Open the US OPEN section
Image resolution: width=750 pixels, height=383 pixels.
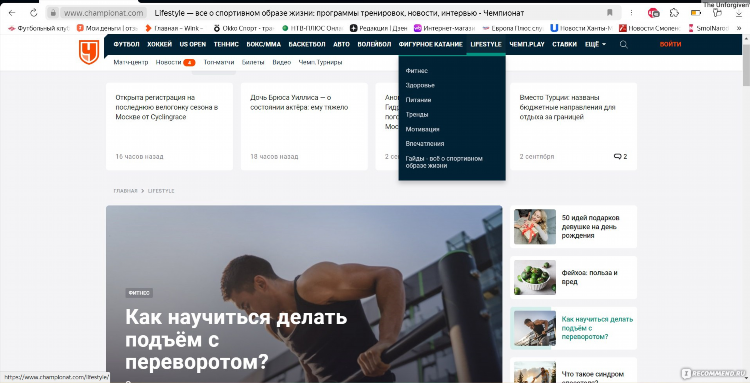[x=193, y=44]
